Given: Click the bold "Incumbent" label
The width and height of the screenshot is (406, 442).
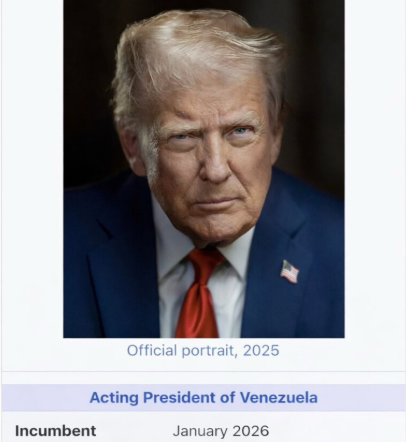Looking at the screenshot, I should pos(55,431).
